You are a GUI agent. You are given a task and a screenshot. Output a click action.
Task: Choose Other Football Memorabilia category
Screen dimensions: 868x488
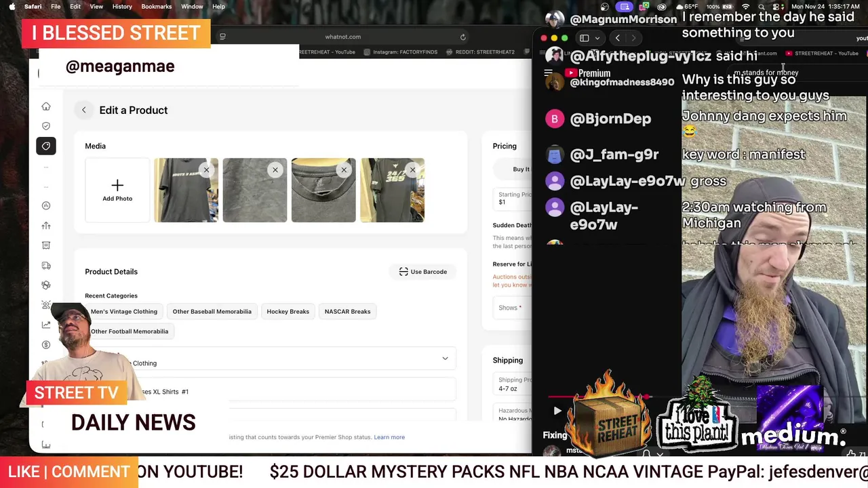click(130, 331)
